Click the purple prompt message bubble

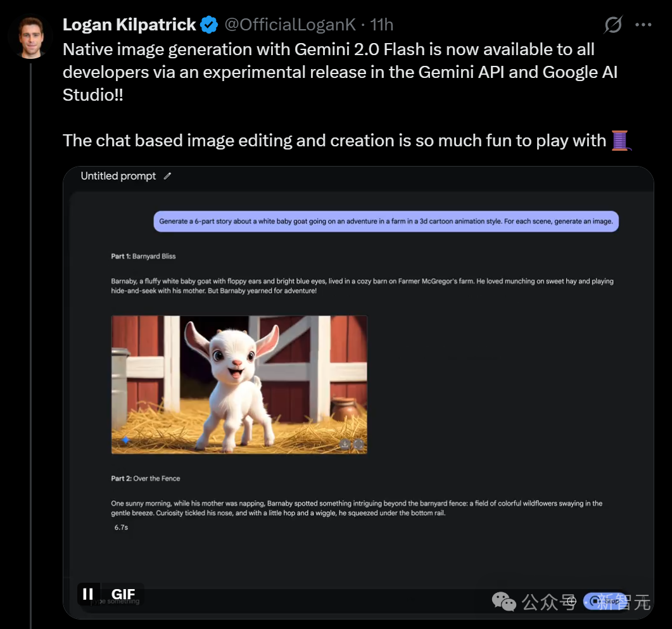(386, 222)
